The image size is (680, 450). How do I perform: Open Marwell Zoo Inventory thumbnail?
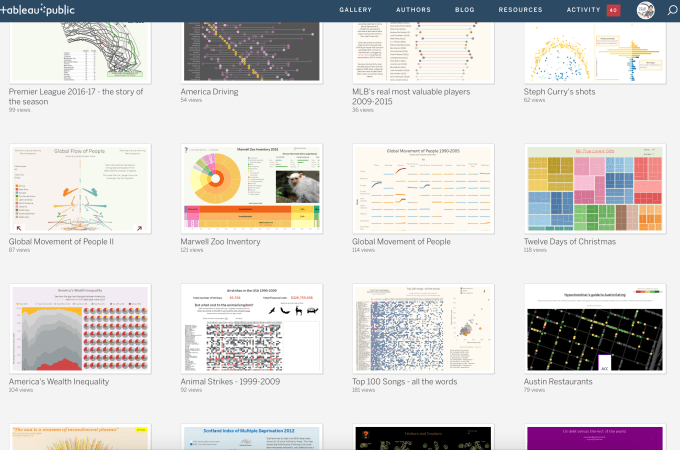pyautogui.click(x=252, y=189)
